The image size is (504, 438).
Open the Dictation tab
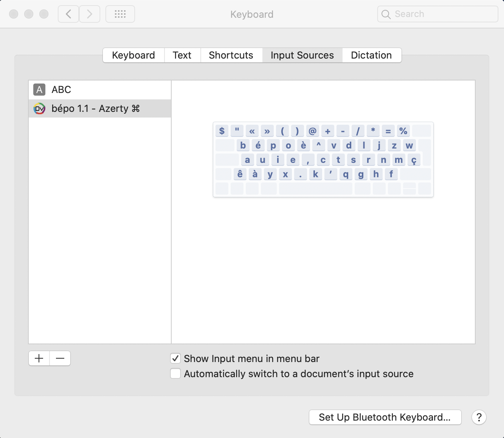point(371,55)
